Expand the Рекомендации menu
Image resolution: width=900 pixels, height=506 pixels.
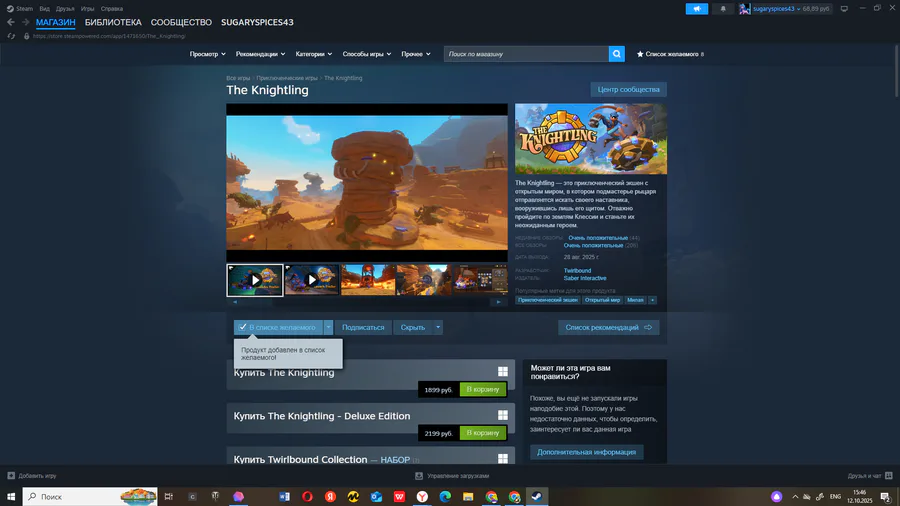[260, 54]
